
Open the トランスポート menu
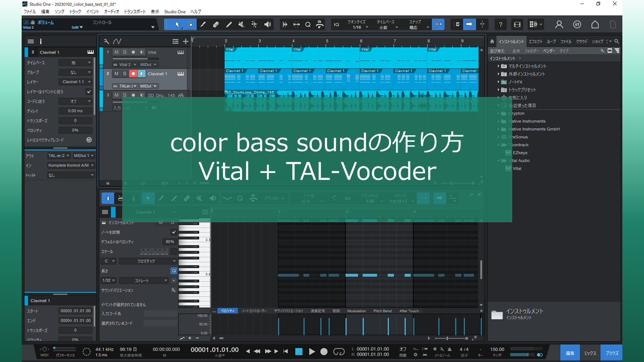135,12
